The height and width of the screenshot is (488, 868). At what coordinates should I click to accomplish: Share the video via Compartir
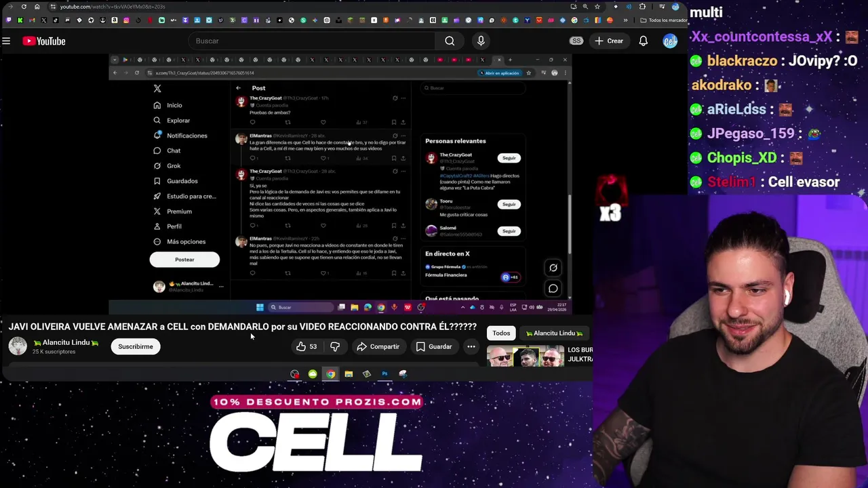378,346
